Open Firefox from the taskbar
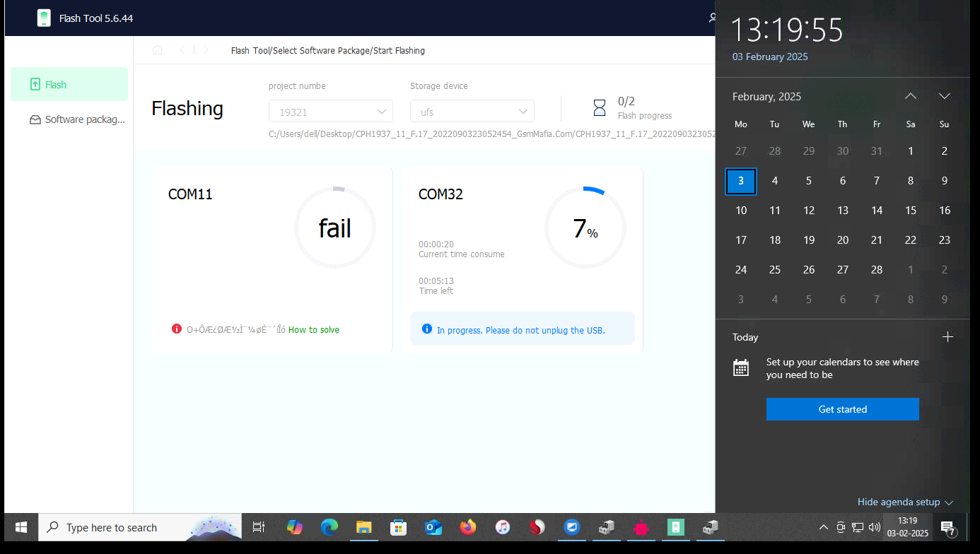Screen dimensions: 980x554 tap(467, 527)
